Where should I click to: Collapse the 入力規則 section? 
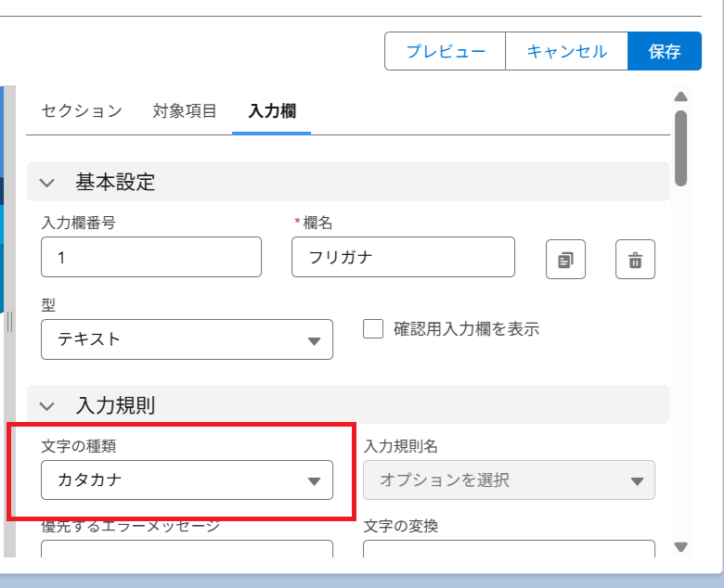click(x=48, y=405)
